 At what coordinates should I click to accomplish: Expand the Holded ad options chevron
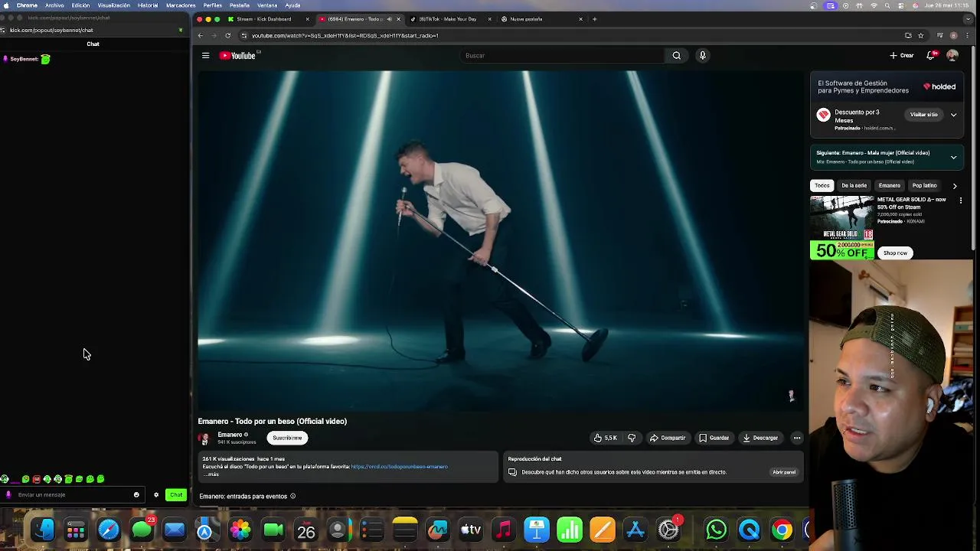point(953,115)
